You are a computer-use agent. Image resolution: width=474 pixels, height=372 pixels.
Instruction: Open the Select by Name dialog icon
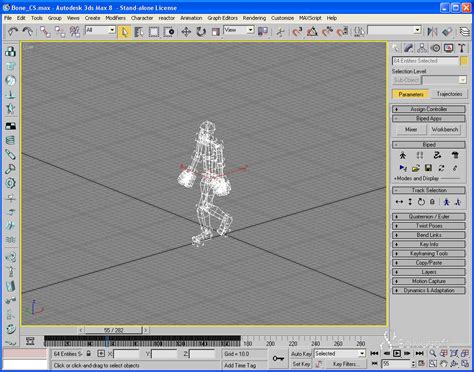(139, 32)
